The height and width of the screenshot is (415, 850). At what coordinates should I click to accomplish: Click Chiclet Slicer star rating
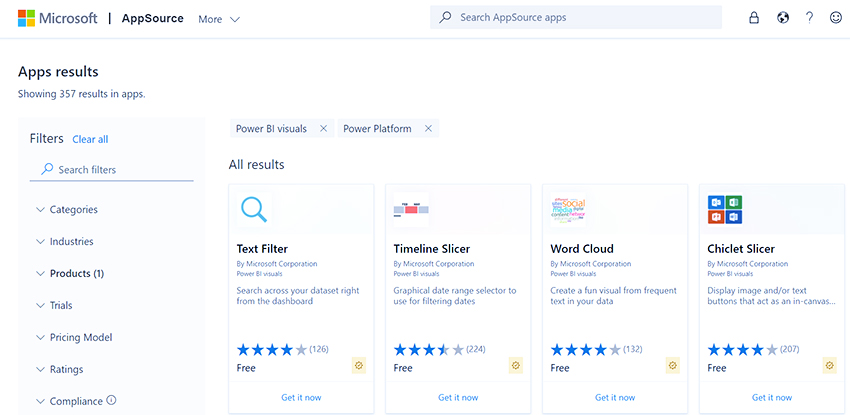743,349
